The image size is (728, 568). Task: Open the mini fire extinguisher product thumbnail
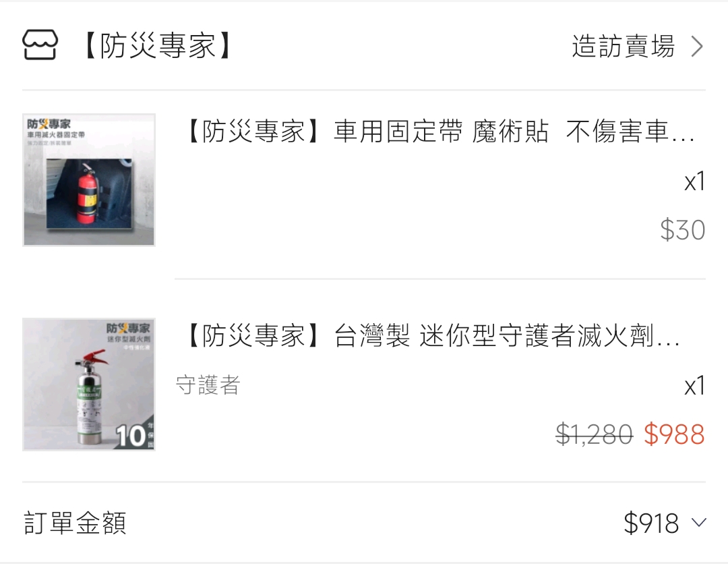[89, 385]
